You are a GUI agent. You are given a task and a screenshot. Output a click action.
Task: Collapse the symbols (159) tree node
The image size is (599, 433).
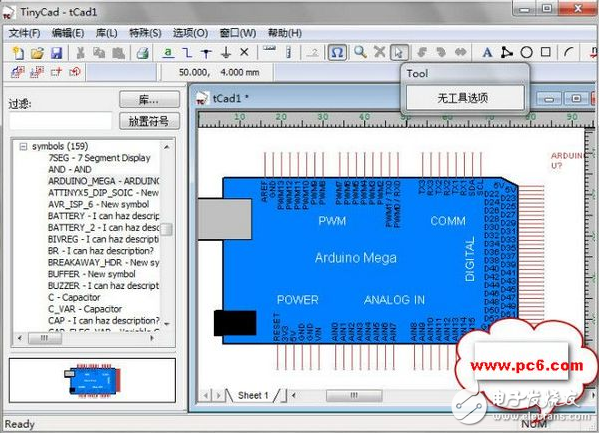click(x=23, y=146)
